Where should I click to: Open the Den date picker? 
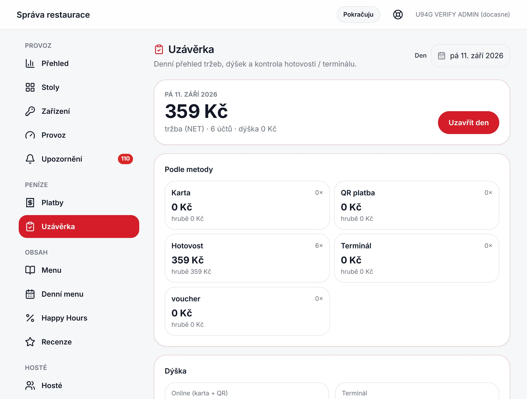470,56
